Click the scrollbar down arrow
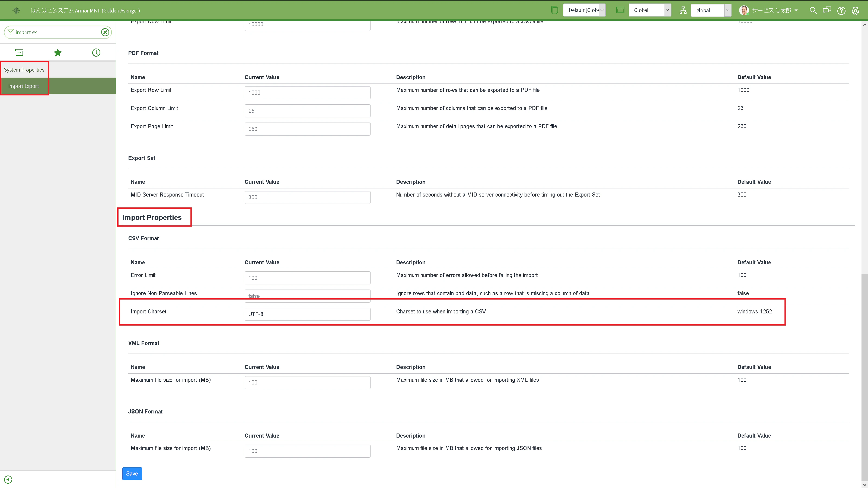868x488 pixels. [x=865, y=485]
